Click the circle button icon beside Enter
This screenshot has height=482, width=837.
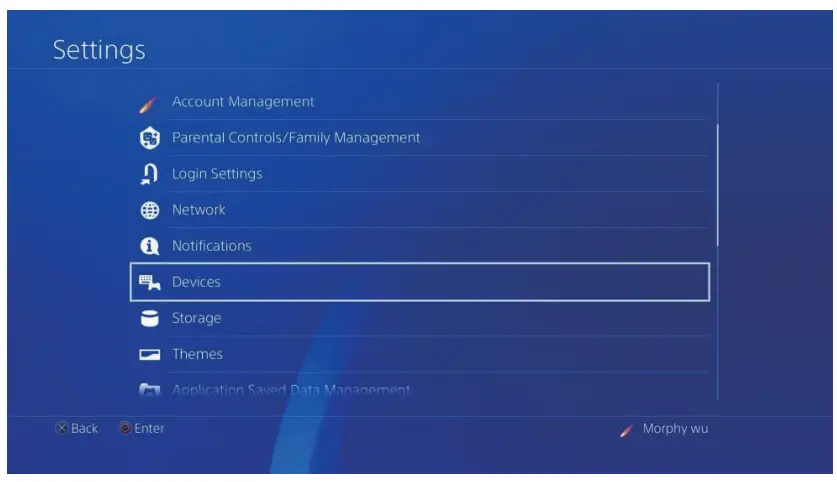click(x=124, y=428)
